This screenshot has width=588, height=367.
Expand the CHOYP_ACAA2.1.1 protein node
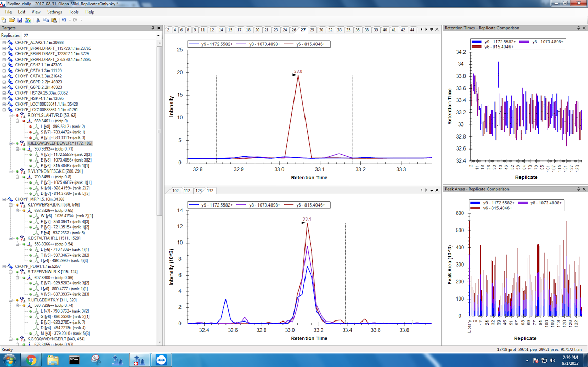4,43
